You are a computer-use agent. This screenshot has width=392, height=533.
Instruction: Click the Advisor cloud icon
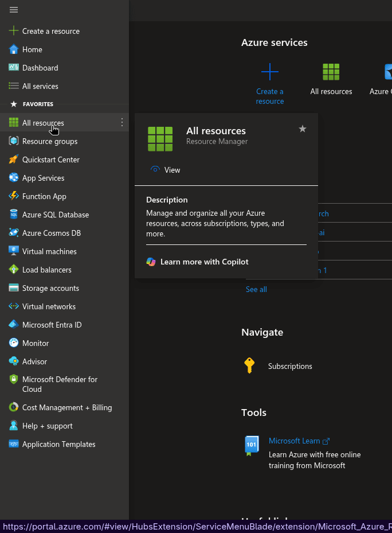pyautogui.click(x=14, y=361)
